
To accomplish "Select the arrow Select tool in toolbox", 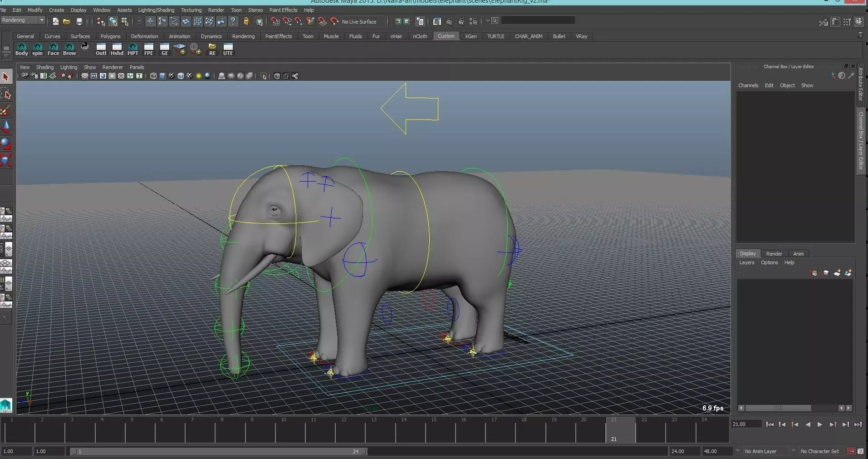I will [6, 77].
